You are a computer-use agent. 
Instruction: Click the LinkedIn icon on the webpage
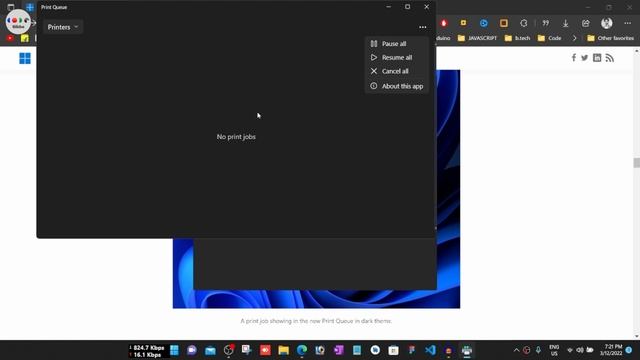[597, 58]
